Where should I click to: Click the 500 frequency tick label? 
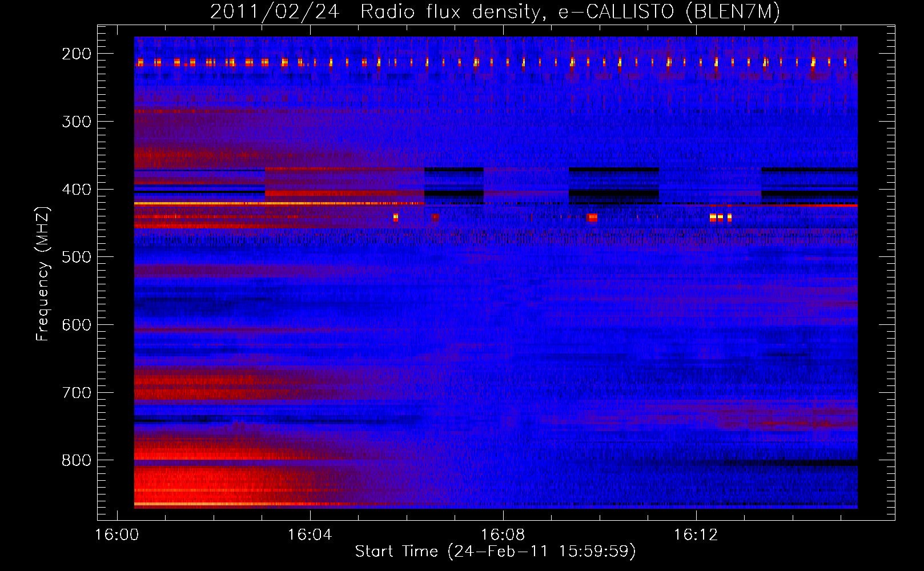coord(77,257)
